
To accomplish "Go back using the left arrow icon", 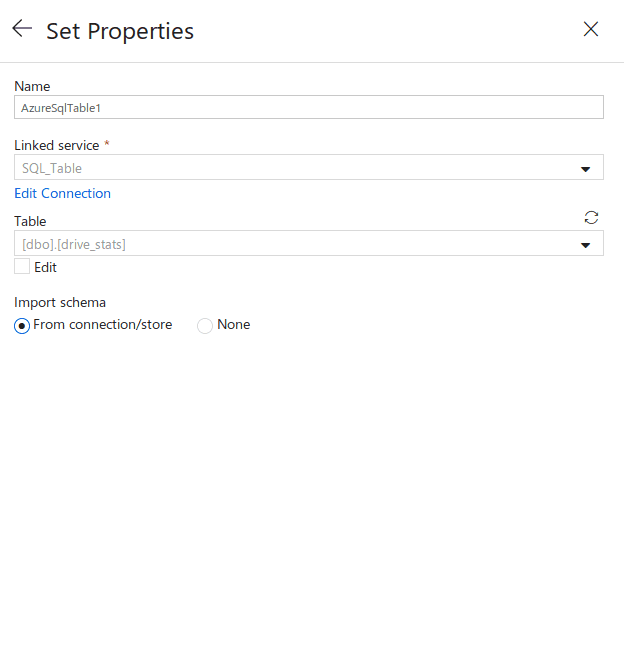I will [x=22, y=28].
